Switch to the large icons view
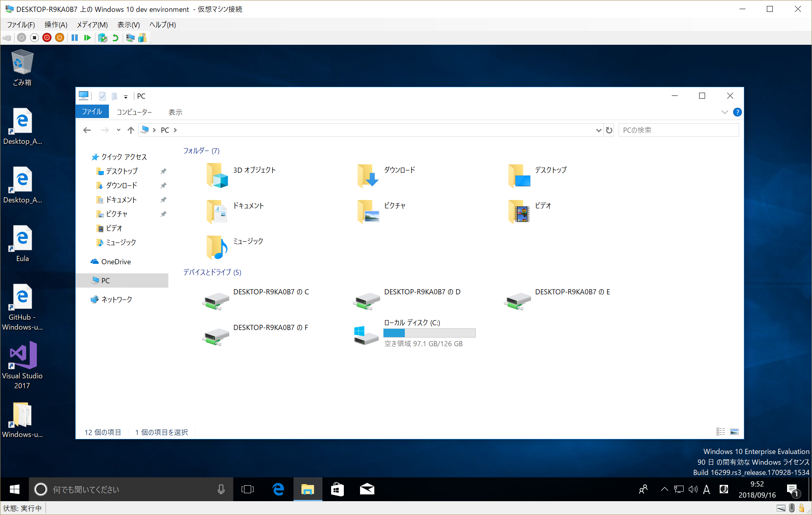Screen dimensions: 812x515 coord(734,432)
